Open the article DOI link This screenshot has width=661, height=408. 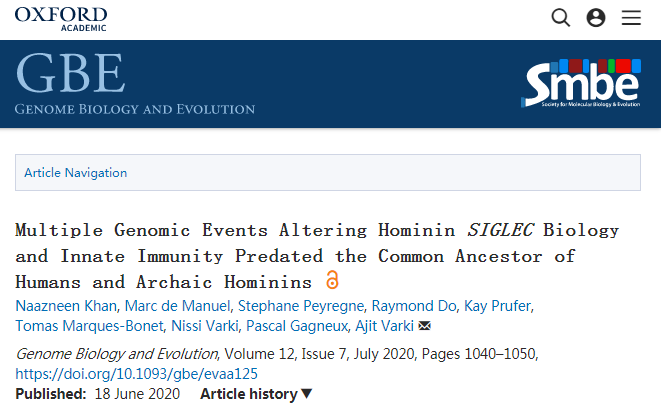[x=137, y=373]
